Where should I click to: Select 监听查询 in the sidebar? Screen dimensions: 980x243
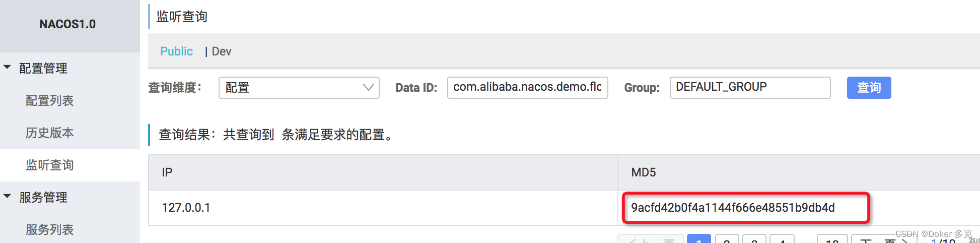pyautogui.click(x=49, y=165)
